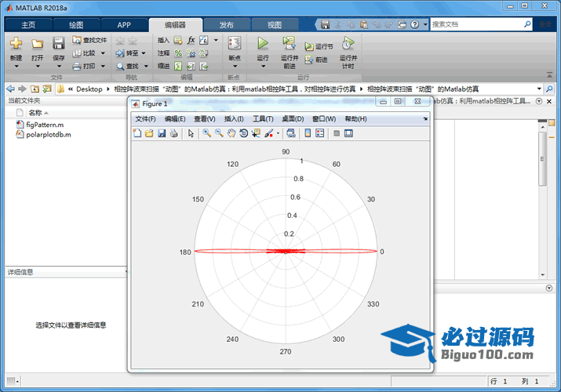Open the Open (打开) dropdown arrow
The width and height of the screenshot is (561, 392).
tap(38, 67)
